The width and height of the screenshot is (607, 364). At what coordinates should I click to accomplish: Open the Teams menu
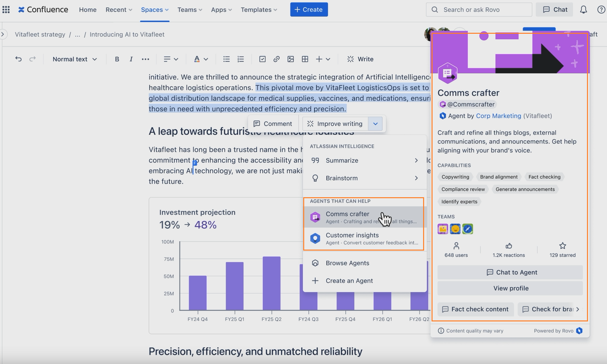pos(190,10)
